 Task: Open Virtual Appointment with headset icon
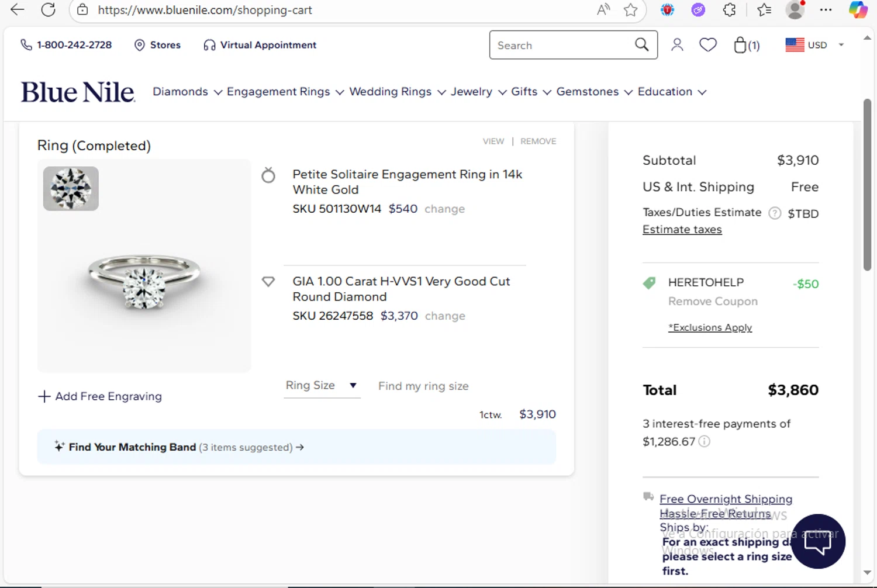pos(260,45)
